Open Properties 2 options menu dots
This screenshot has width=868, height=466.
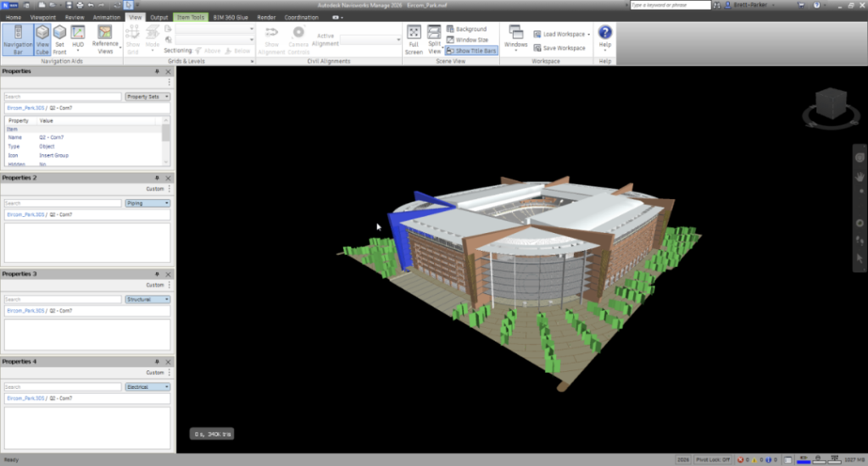point(170,189)
